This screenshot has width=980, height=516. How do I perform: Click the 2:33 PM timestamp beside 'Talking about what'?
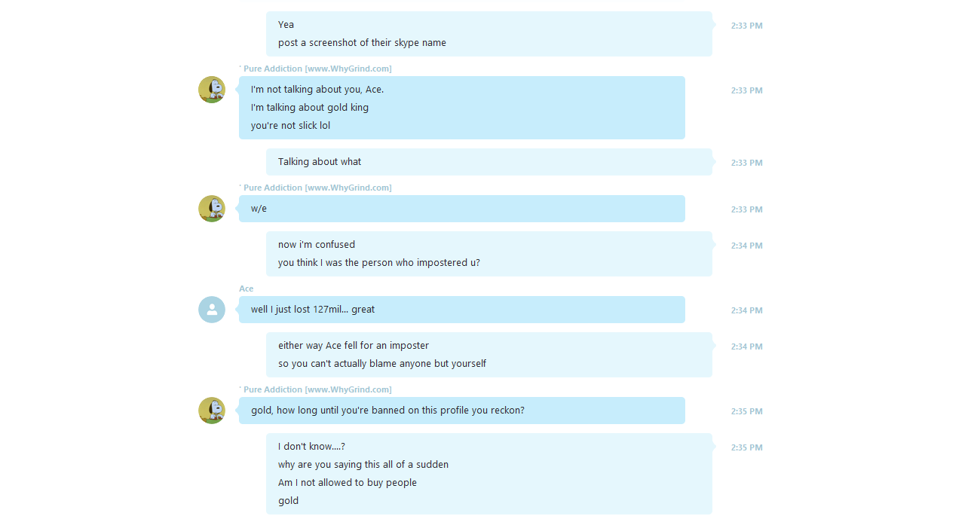746,163
